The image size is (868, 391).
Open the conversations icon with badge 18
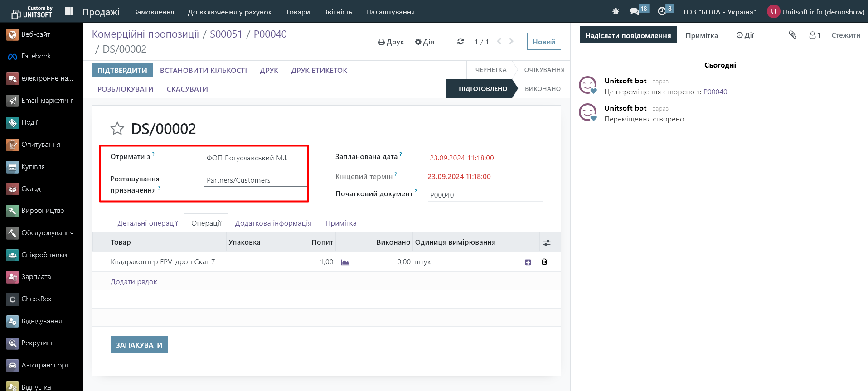635,12
